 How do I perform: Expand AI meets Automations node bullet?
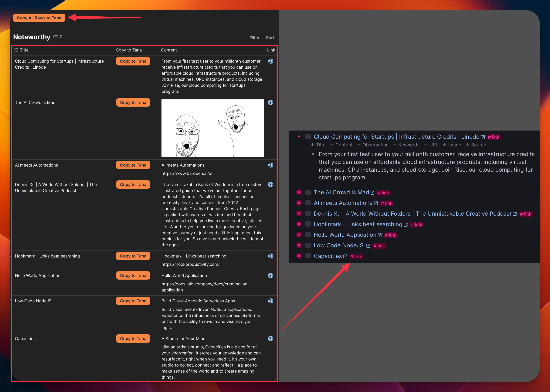[299, 203]
